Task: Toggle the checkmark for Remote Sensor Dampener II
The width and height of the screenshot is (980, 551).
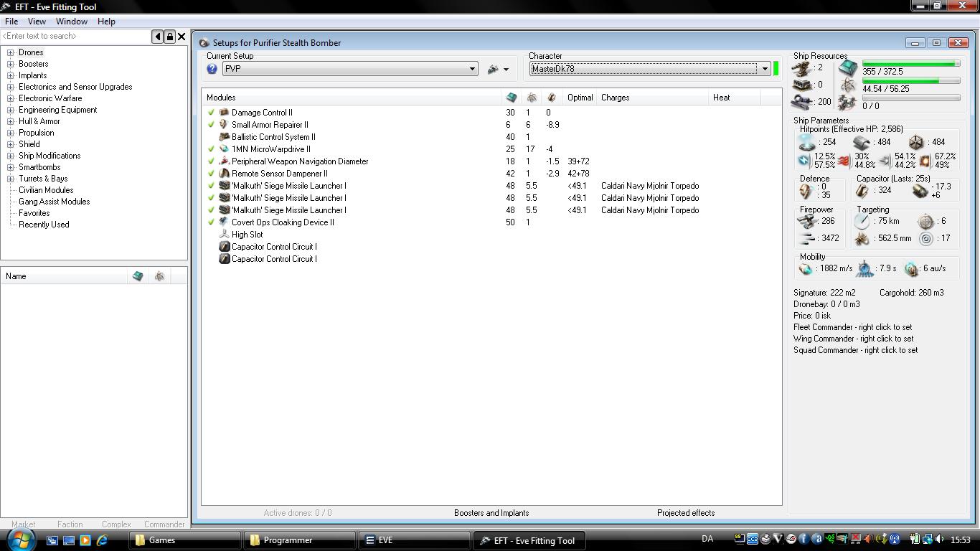Action: 212,174
